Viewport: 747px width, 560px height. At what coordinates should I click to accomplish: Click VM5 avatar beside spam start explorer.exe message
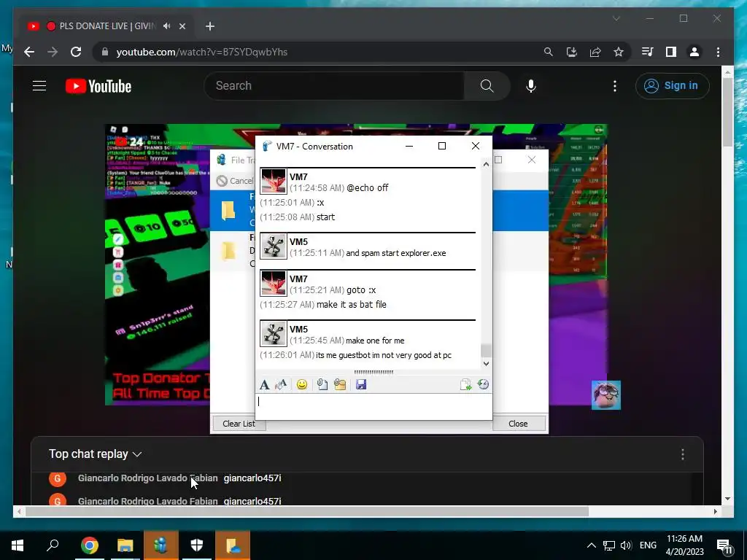coord(274,246)
